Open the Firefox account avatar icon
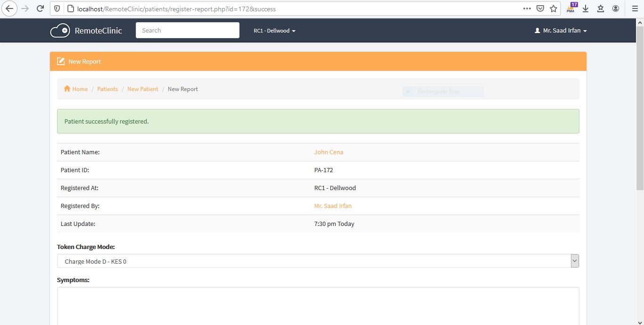 coord(616,8)
